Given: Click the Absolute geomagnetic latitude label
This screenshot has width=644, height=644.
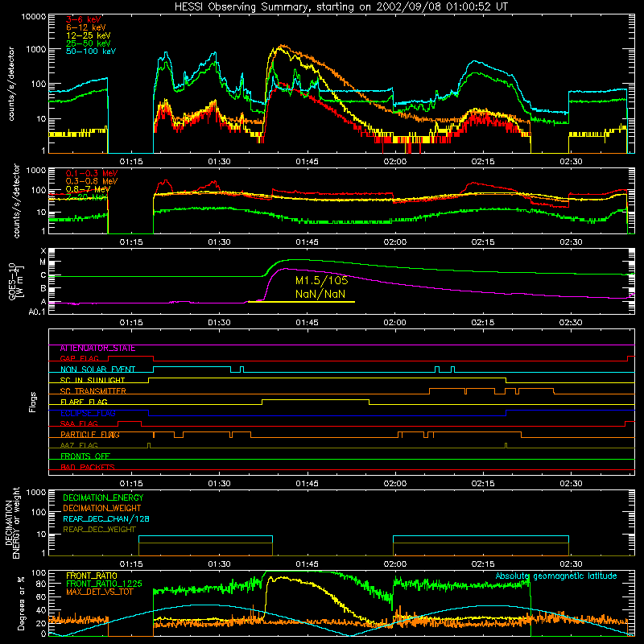Looking at the screenshot, I should pyautogui.click(x=556, y=576).
